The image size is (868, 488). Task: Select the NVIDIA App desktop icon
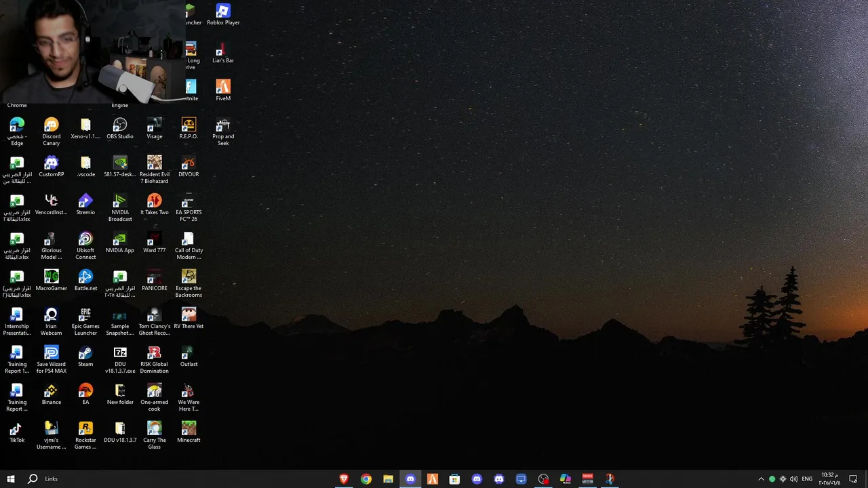pyautogui.click(x=120, y=242)
